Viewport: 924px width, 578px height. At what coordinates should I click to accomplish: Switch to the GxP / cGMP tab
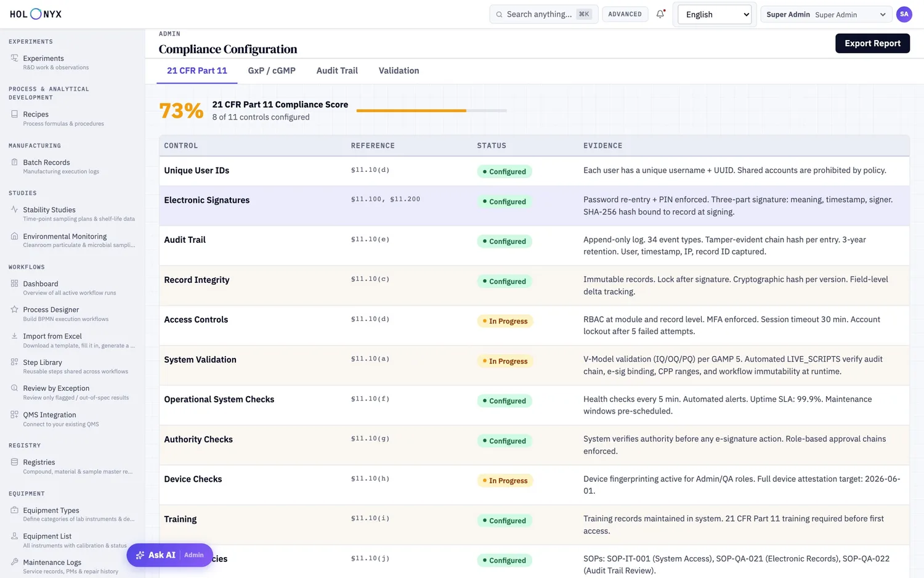(272, 71)
